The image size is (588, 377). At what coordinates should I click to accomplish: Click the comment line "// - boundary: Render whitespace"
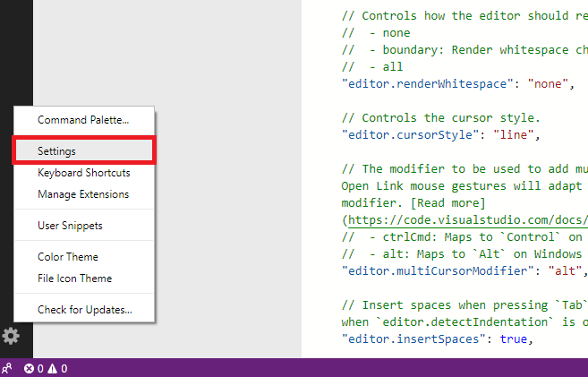click(x=465, y=50)
